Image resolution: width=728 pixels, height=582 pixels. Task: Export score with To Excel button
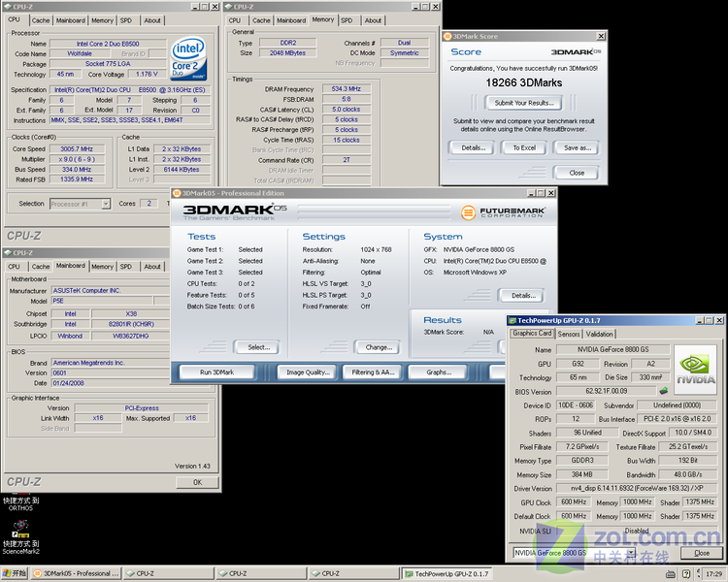click(524, 148)
